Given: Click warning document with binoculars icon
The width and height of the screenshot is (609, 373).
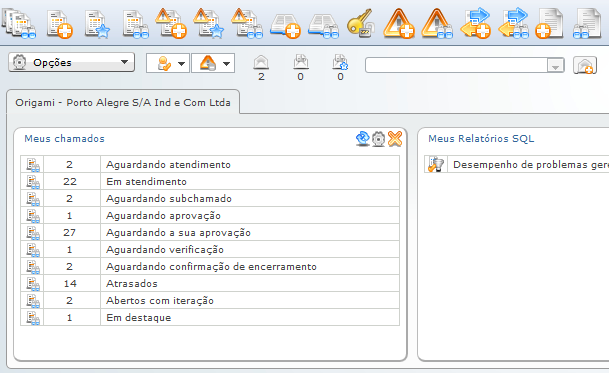Looking at the screenshot, I should pos(247,23).
